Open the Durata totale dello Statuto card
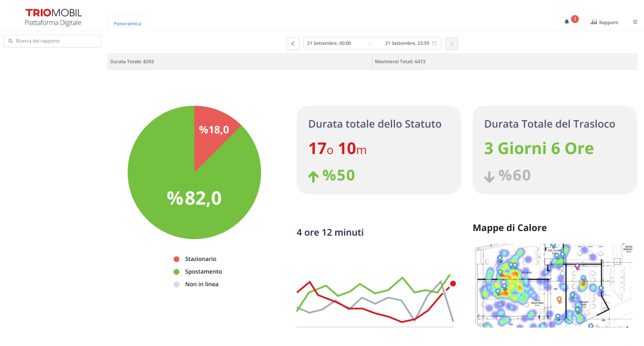Image resolution: width=644 pixels, height=346 pixels. (x=379, y=150)
